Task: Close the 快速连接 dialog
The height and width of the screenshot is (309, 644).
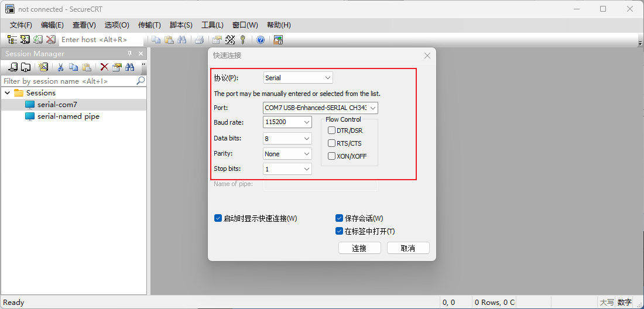Action: coord(427,56)
